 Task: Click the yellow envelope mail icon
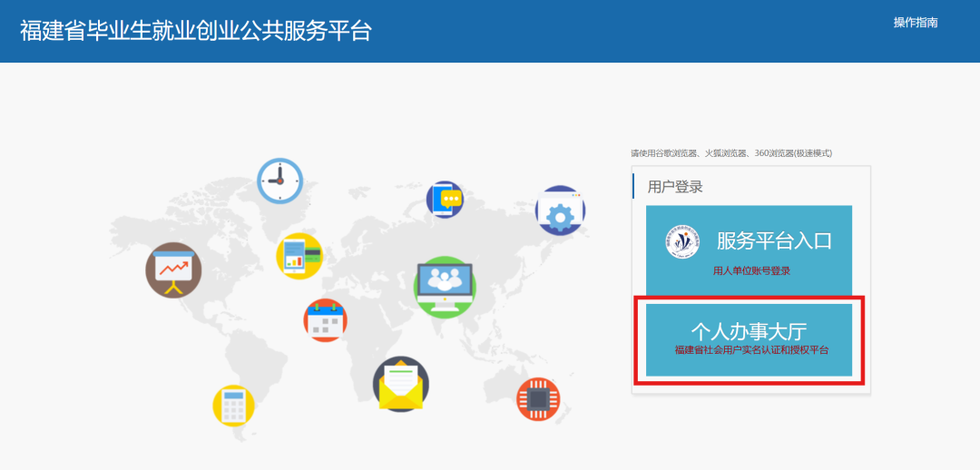tap(401, 385)
